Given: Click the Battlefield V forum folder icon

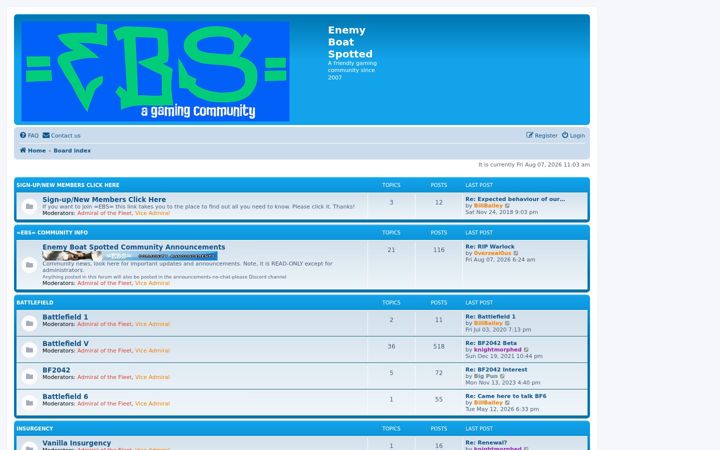Looking at the screenshot, I should point(29,350).
